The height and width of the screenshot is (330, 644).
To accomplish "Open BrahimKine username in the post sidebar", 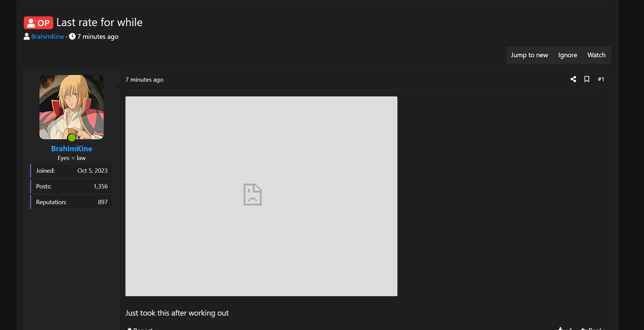I will coord(72,149).
